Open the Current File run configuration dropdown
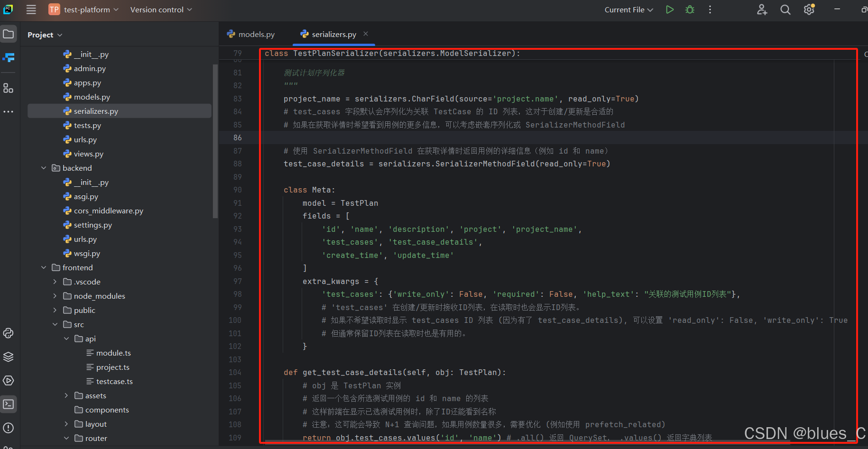The height and width of the screenshot is (449, 868). pos(629,9)
